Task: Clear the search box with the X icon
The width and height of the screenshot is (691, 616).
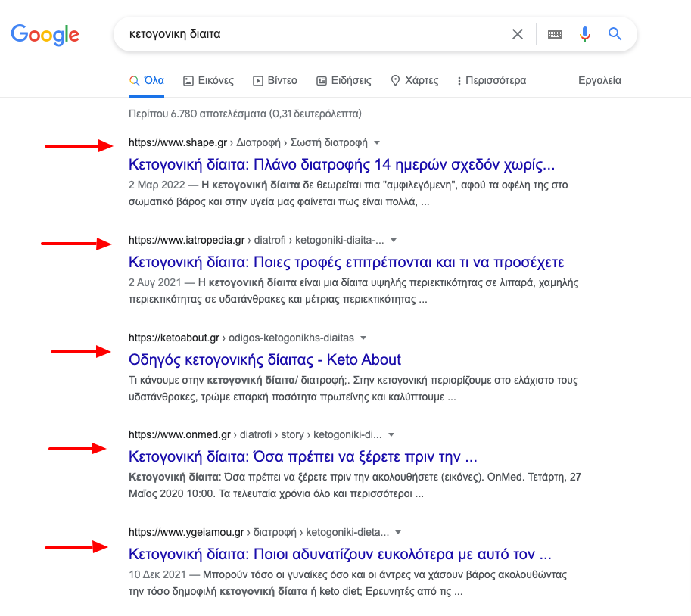Action: [518, 34]
